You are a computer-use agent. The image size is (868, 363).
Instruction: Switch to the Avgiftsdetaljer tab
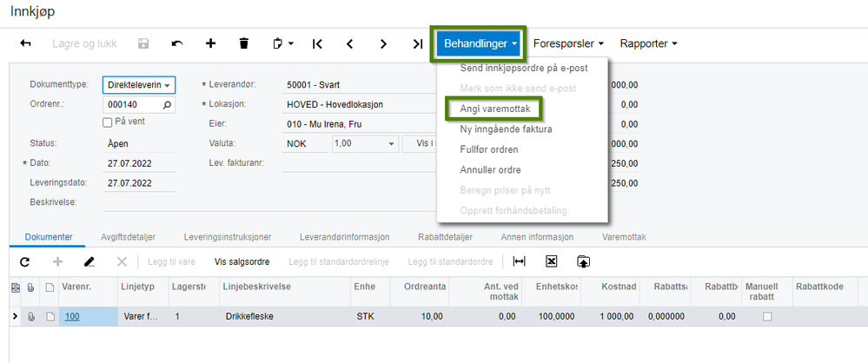coord(128,237)
